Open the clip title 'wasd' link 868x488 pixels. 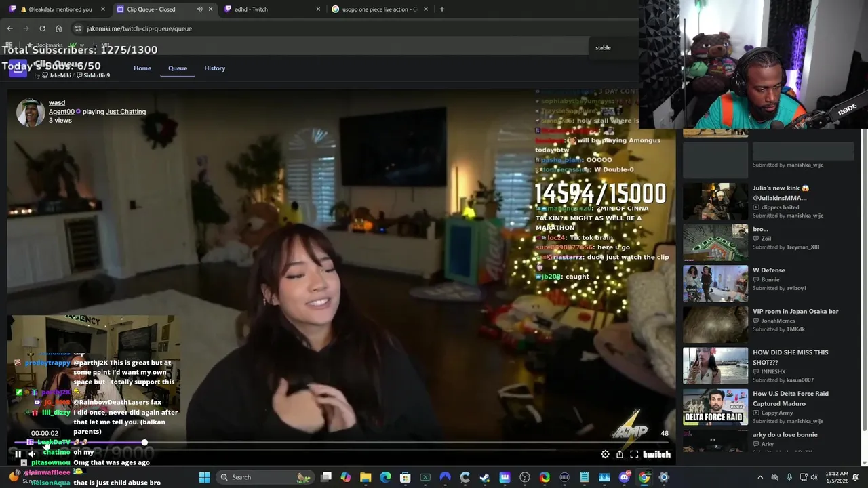point(57,103)
